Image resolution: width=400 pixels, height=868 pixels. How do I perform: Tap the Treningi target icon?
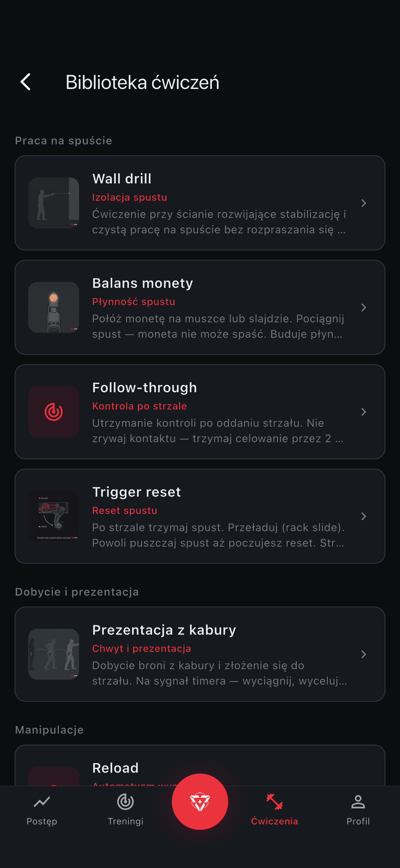coord(125,802)
